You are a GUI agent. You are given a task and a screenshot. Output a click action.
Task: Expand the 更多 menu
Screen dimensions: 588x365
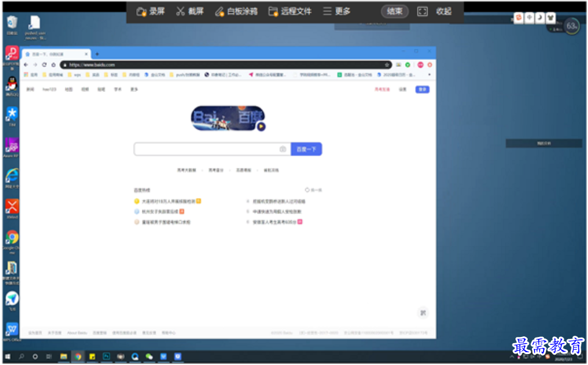click(x=336, y=11)
